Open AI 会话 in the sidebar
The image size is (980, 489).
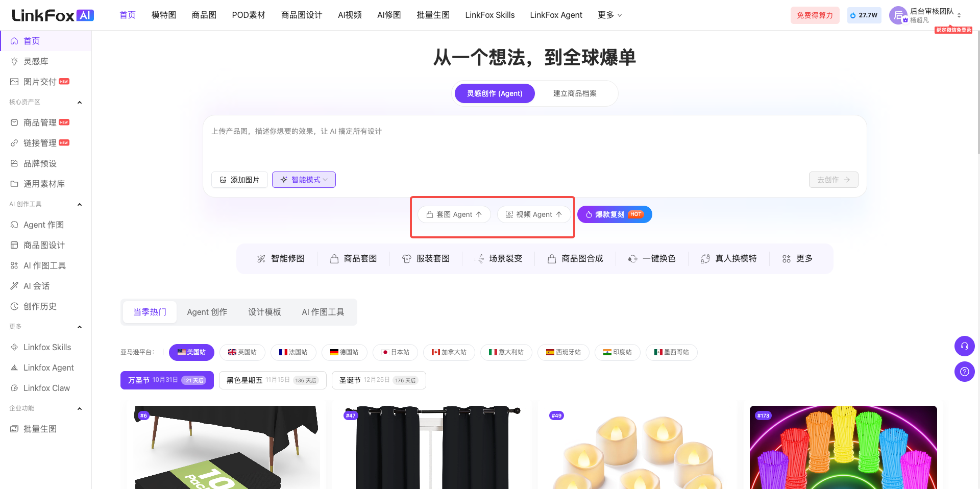click(46, 286)
